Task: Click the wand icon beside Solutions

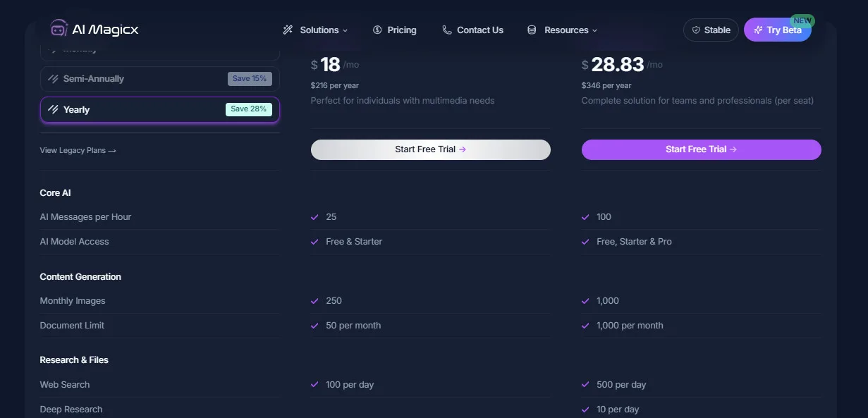Action: pyautogui.click(x=288, y=30)
